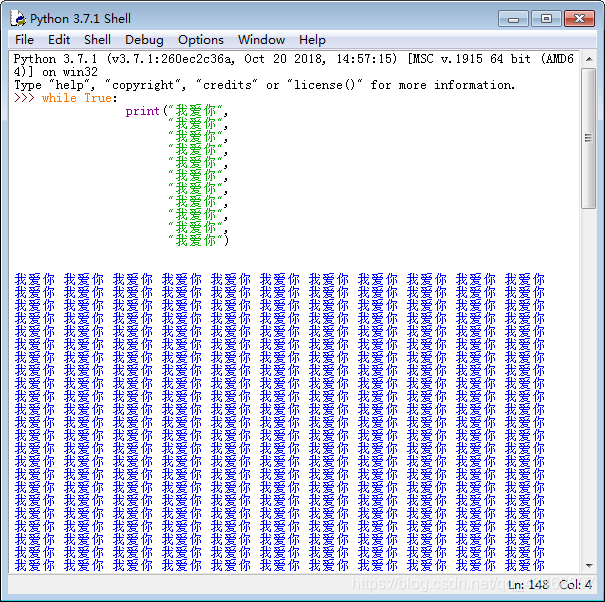Screen dimensions: 605x602
Task: Click the 'Ln: 148' status bar entry
Action: point(528,585)
